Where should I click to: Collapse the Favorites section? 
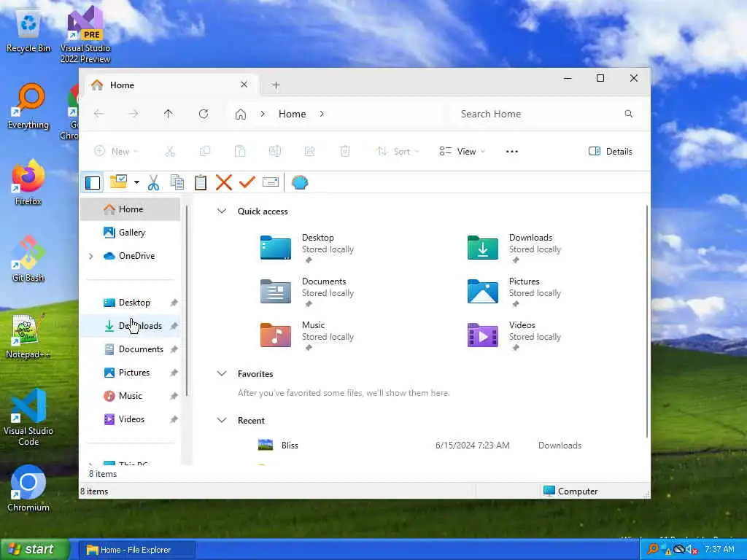click(x=222, y=374)
